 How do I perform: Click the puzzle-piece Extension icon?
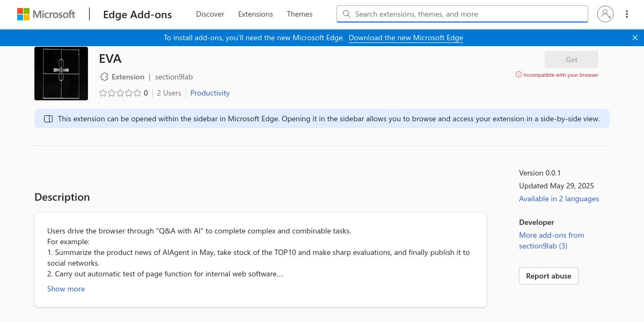point(104,77)
